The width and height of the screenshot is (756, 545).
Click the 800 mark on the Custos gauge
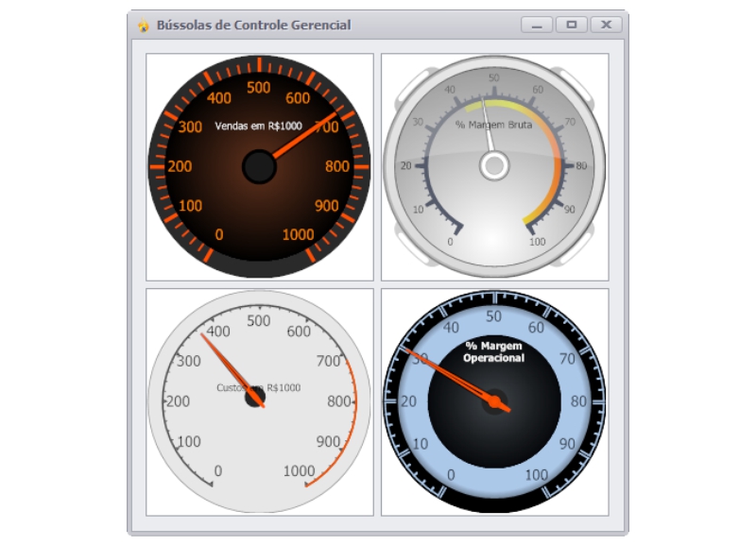click(338, 401)
